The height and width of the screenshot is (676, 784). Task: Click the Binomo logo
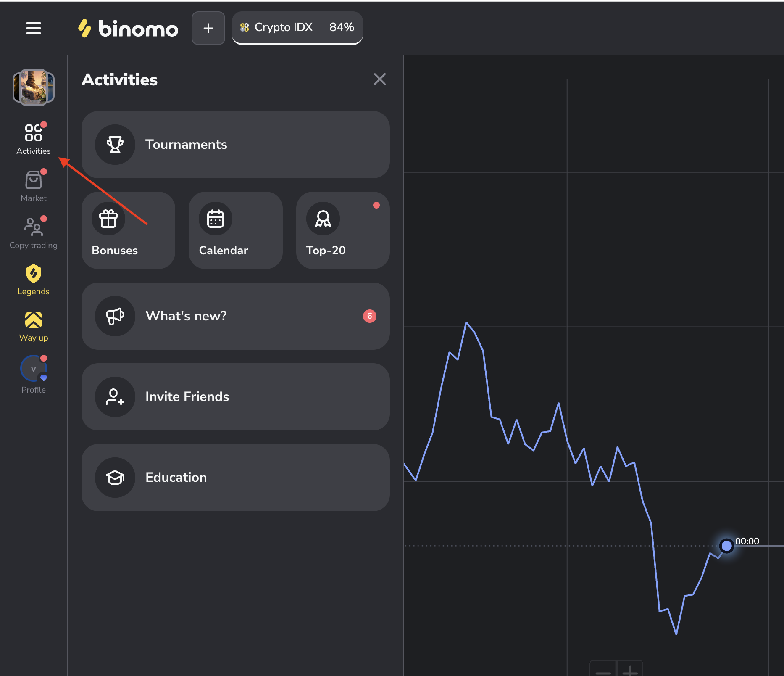click(128, 28)
